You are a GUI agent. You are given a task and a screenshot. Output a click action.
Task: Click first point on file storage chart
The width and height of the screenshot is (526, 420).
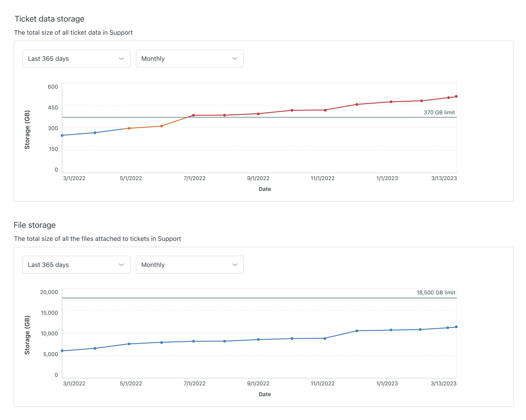(62, 351)
